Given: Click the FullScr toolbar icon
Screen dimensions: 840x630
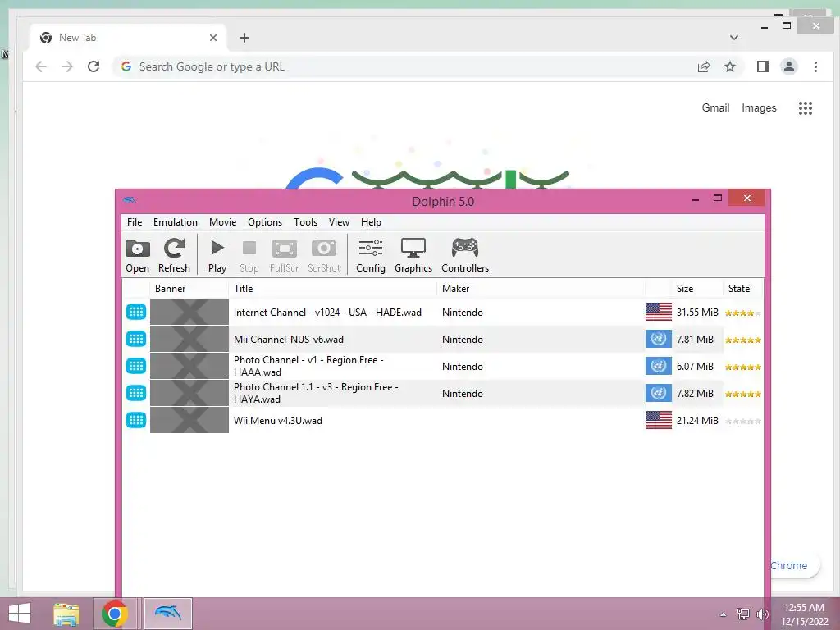Looking at the screenshot, I should [284, 255].
